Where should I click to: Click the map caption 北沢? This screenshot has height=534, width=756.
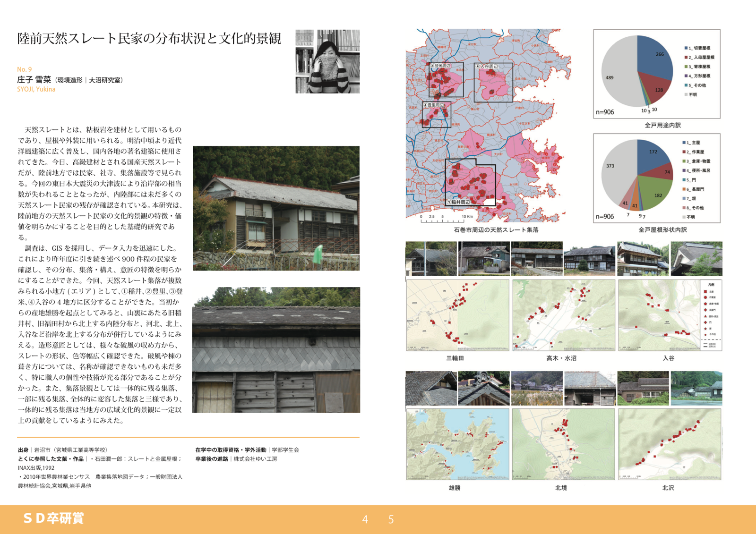[668, 488]
